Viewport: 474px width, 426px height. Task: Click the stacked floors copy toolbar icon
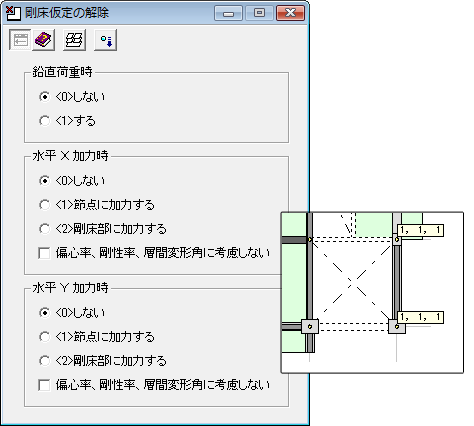(x=74, y=40)
